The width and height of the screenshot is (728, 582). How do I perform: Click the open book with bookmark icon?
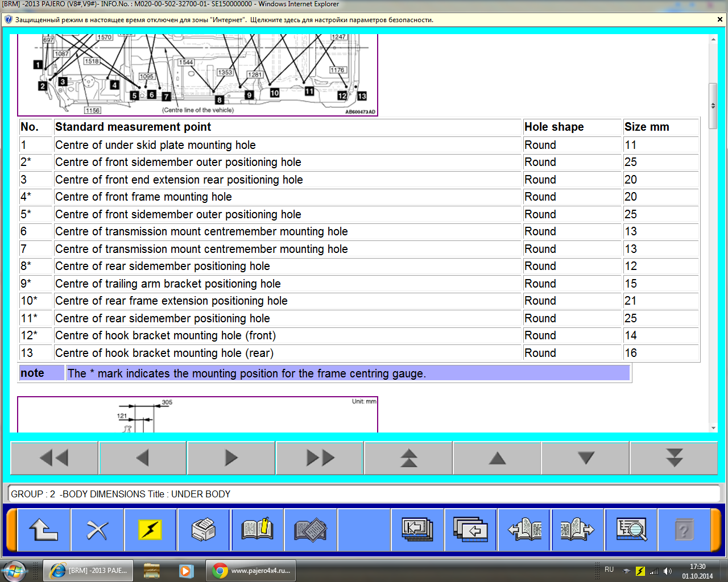[x=257, y=530]
